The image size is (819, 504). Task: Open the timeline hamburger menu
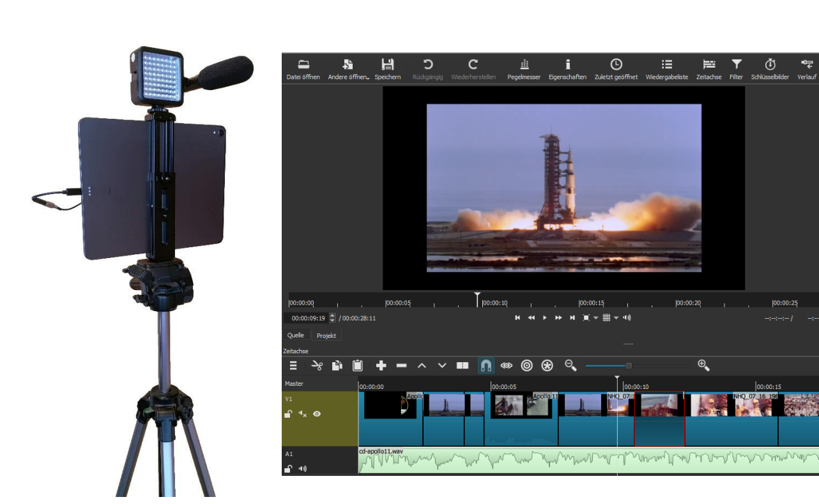tap(293, 365)
